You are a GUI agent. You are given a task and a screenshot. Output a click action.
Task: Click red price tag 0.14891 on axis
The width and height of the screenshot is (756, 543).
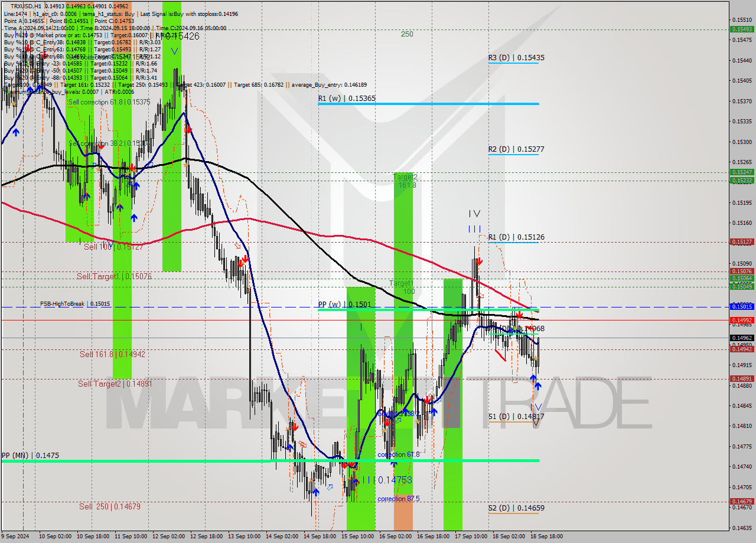[742, 379]
